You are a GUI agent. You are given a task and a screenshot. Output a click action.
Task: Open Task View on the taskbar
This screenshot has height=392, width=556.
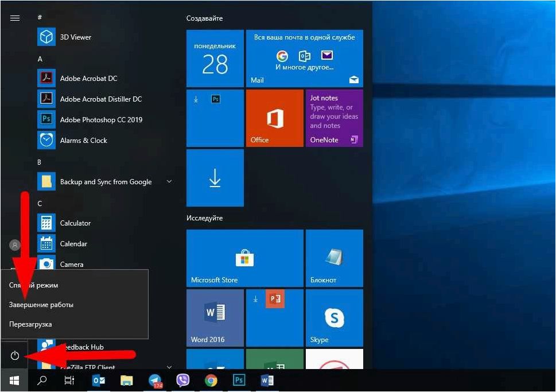[x=69, y=381]
